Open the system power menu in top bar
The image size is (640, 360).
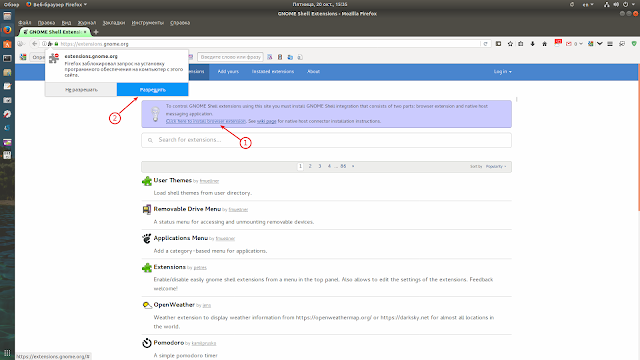(x=629, y=4)
